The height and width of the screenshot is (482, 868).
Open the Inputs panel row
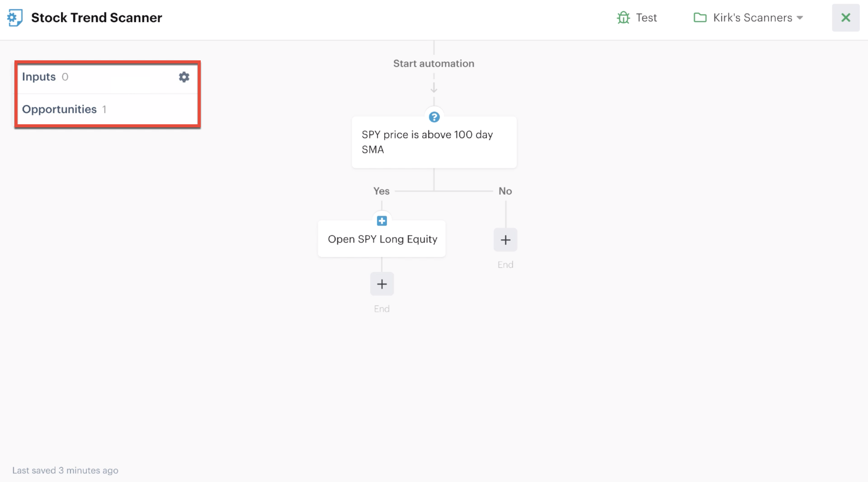[x=108, y=77]
